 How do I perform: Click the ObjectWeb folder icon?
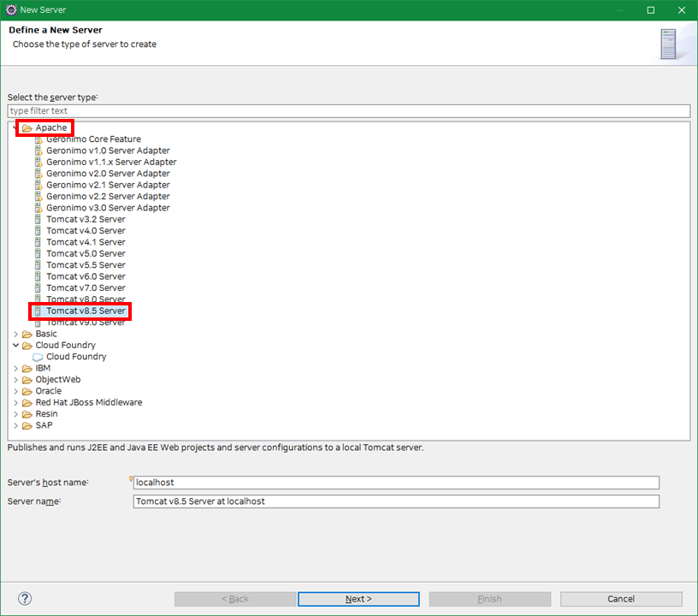coord(27,380)
